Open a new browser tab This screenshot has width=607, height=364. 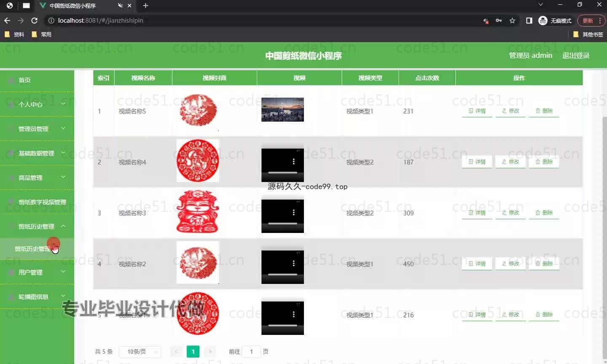pos(145,5)
